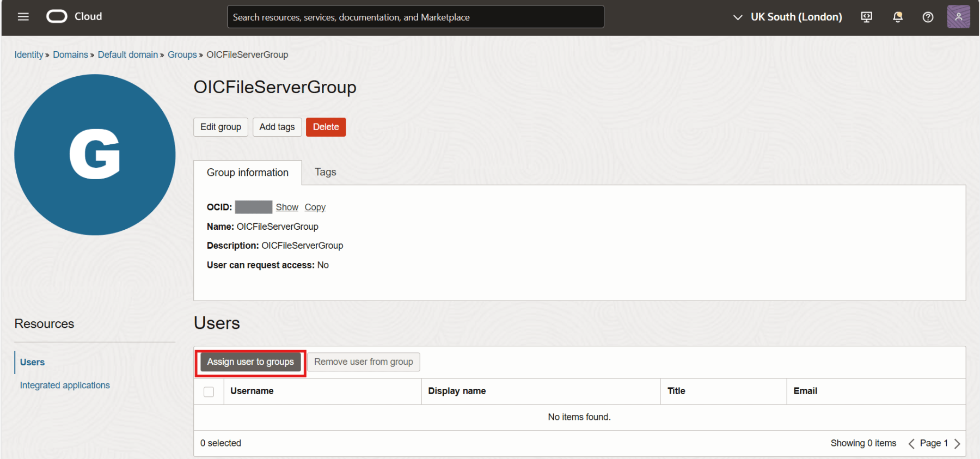The width and height of the screenshot is (980, 459).
Task: Select the Group information tab
Action: coord(248,173)
